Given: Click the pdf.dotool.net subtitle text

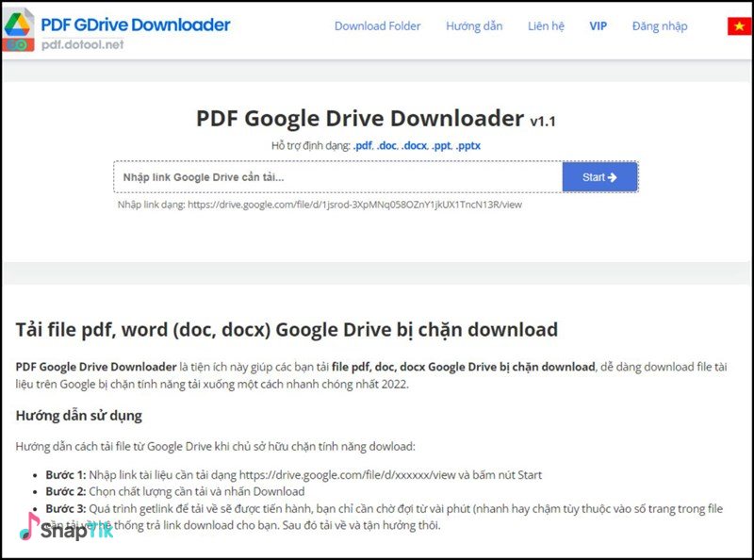Looking at the screenshot, I should (x=82, y=43).
